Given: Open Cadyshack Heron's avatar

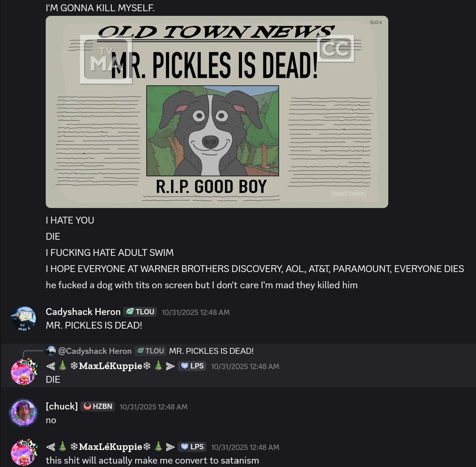Looking at the screenshot, I should pyautogui.click(x=23, y=318).
